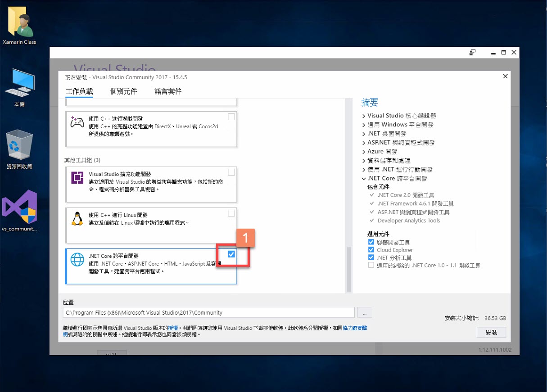
Task: Click the included .NET Framework 4.6.1 開發工具 entry
Action: point(416,204)
